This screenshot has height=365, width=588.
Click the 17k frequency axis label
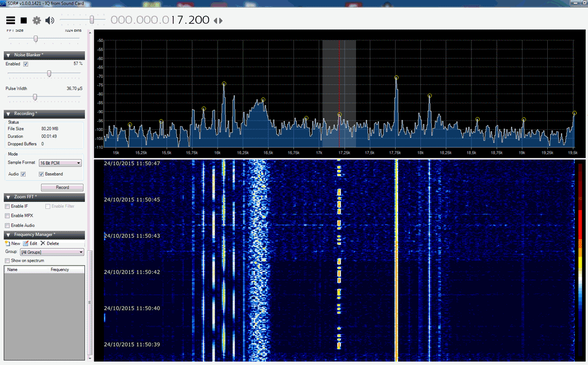coord(319,153)
